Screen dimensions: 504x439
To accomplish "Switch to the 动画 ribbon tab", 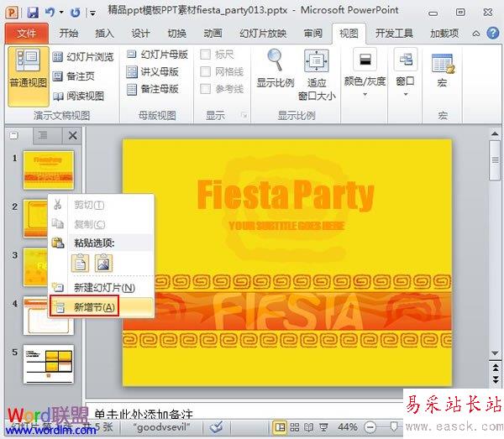I will click(213, 34).
